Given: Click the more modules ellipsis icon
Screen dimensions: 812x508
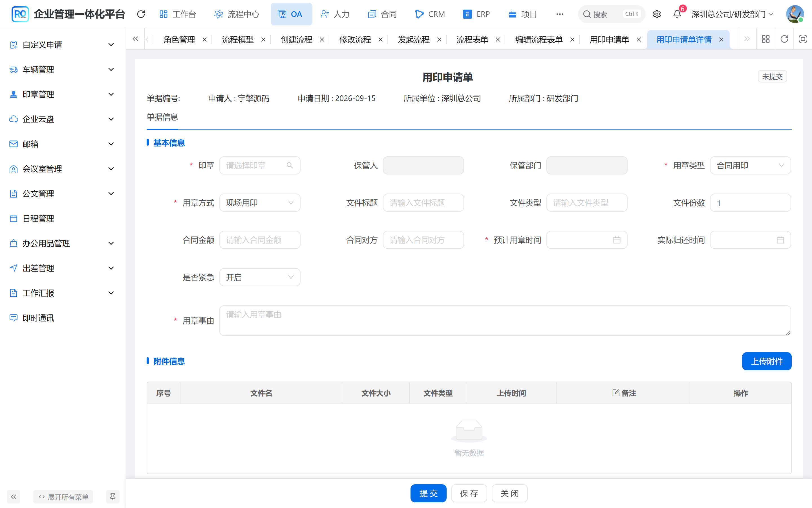Looking at the screenshot, I should pyautogui.click(x=560, y=14).
